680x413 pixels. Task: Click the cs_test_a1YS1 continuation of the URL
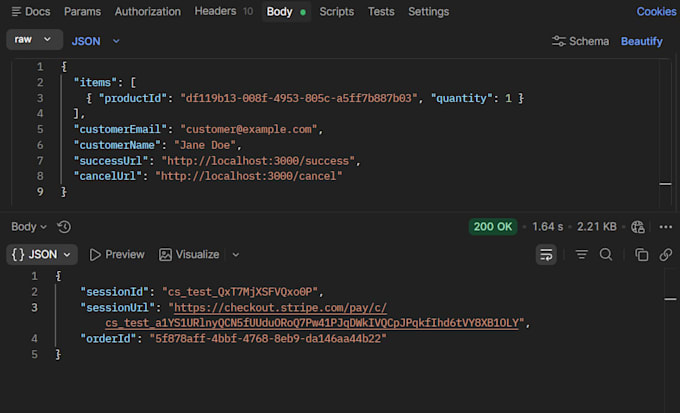click(312, 324)
